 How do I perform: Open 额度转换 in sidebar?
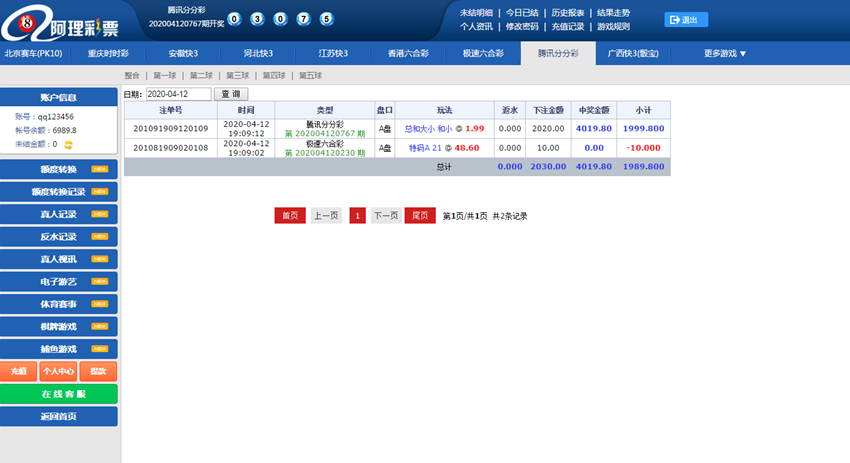[59, 169]
